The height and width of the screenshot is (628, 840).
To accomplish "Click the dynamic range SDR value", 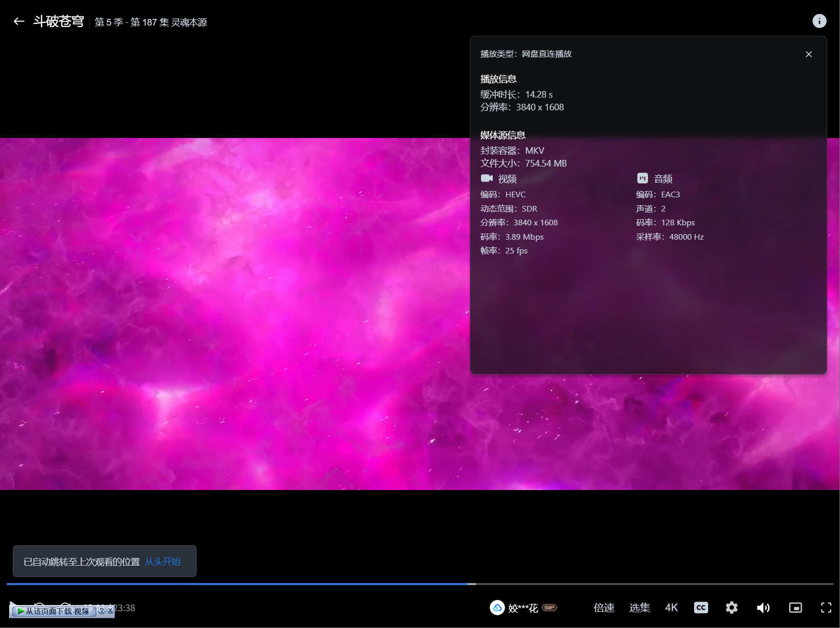I will point(530,209).
